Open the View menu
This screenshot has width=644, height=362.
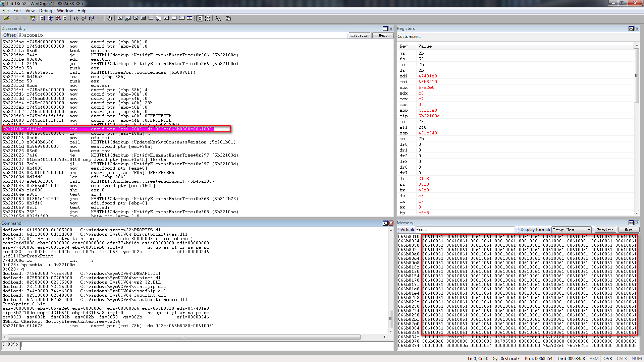[x=30, y=11]
